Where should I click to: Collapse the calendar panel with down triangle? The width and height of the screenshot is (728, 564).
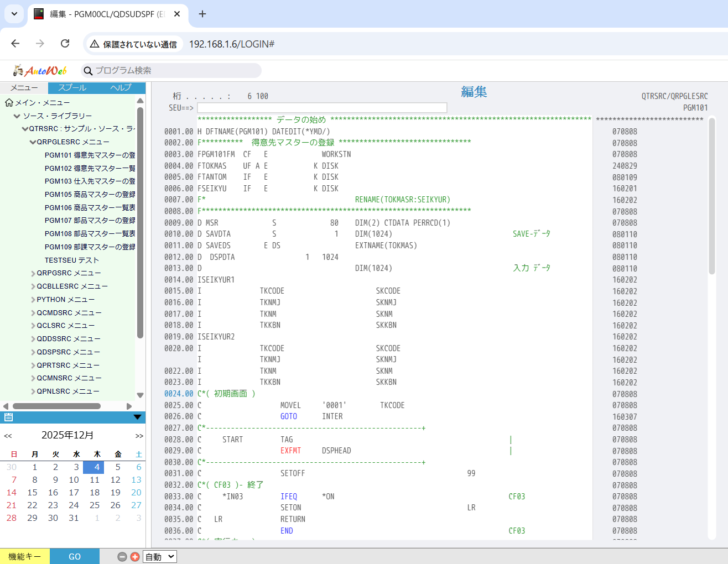(138, 417)
